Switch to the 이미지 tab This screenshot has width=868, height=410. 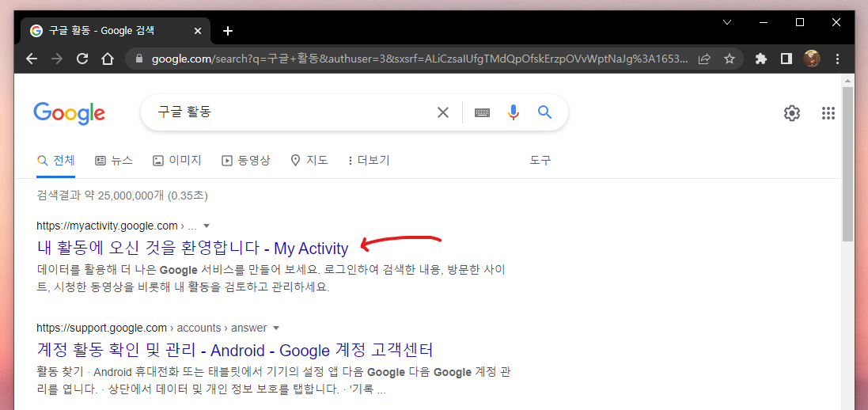(177, 161)
